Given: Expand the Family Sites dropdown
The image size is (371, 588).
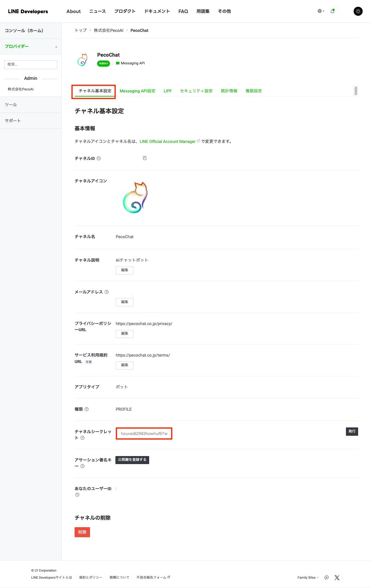Looking at the screenshot, I should coord(308,578).
